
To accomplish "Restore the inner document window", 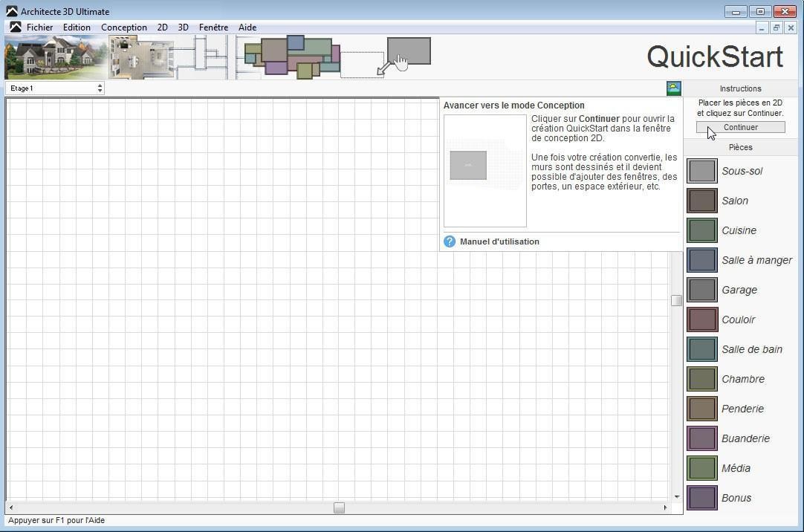I will [x=777, y=28].
